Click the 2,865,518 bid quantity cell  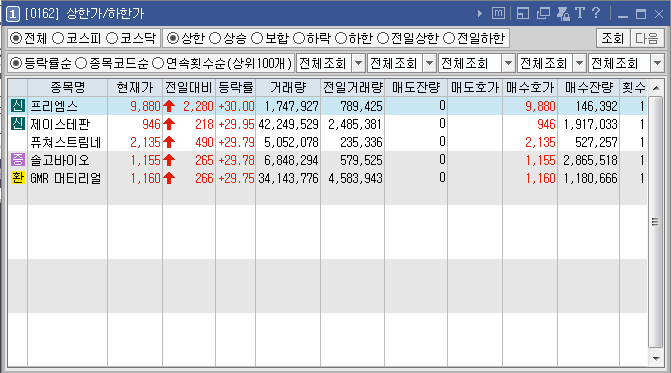coord(591,160)
